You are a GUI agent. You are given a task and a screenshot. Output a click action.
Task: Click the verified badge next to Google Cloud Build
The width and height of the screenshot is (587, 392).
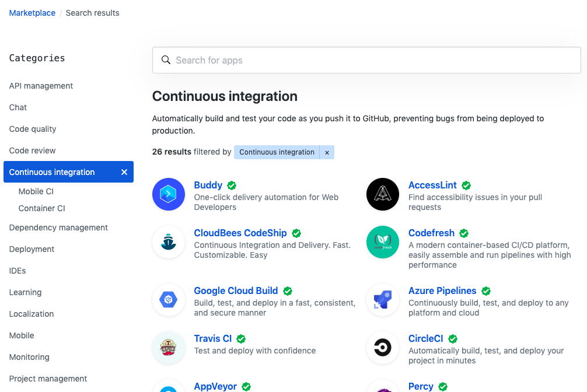288,291
